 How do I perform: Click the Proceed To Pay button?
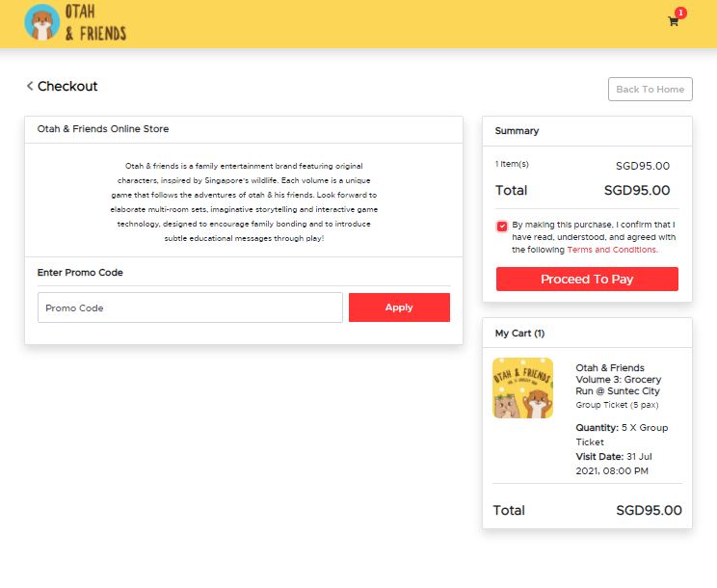[587, 279]
